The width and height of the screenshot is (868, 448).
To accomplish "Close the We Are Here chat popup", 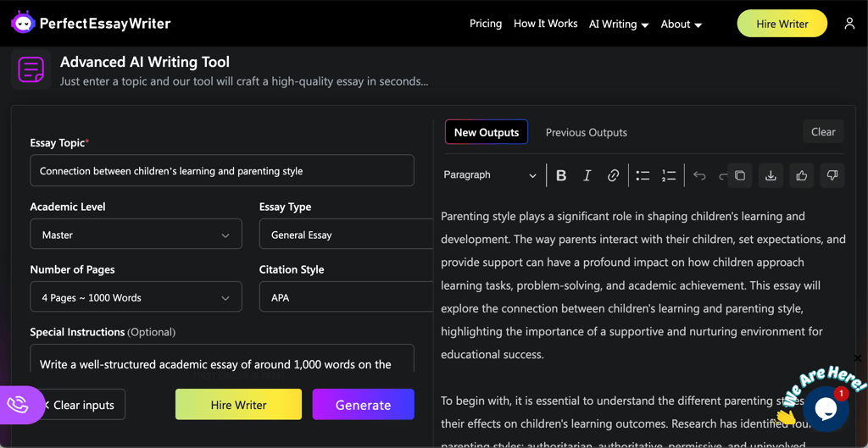I will (858, 358).
